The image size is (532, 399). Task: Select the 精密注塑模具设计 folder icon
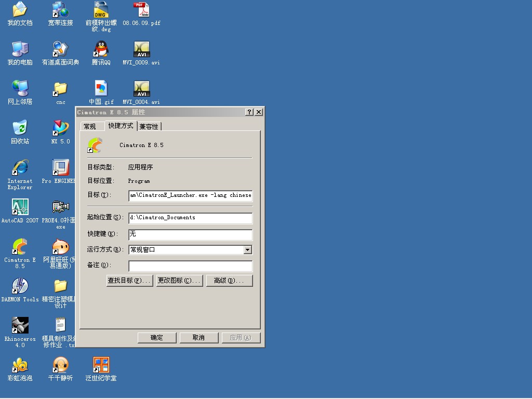[60, 286]
